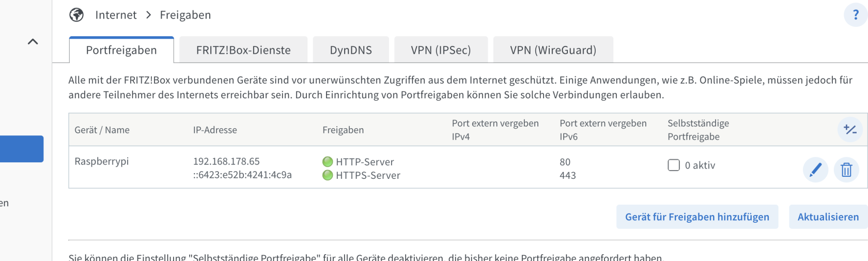Image resolution: width=868 pixels, height=261 pixels.
Task: Click the Internet breadcrumb link
Action: (116, 15)
